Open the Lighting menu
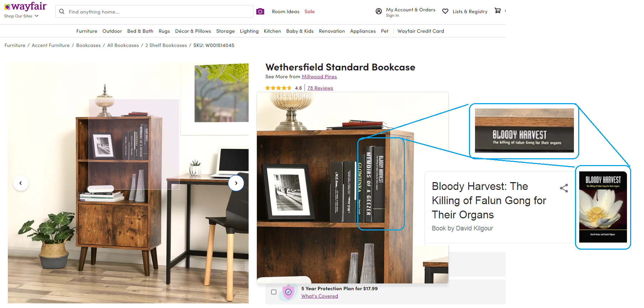 [249, 31]
